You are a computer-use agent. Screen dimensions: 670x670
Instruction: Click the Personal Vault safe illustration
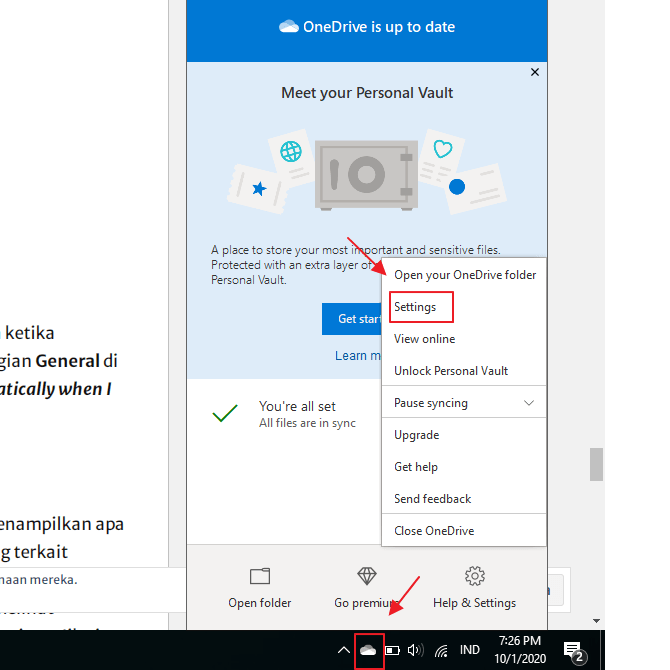367,175
